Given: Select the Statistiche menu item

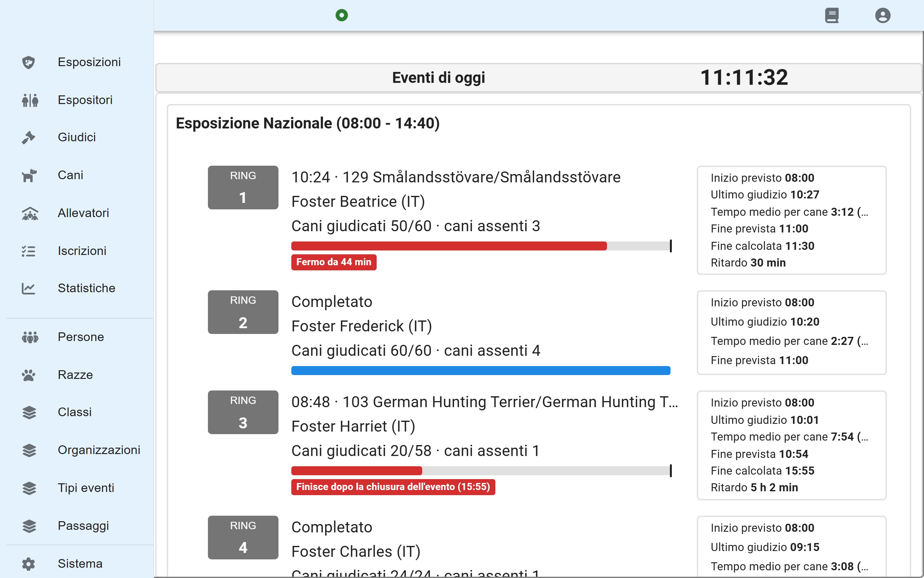Looking at the screenshot, I should (87, 288).
